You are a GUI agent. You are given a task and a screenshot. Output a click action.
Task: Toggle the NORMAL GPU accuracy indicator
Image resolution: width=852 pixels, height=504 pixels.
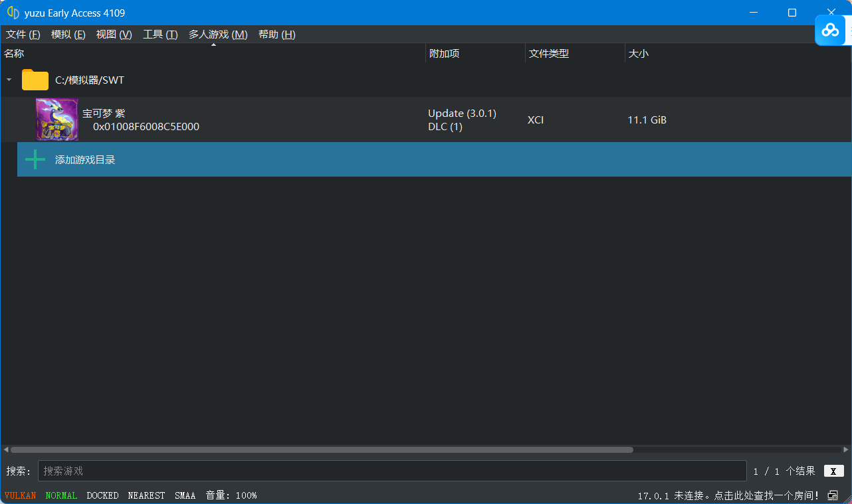pos(62,495)
